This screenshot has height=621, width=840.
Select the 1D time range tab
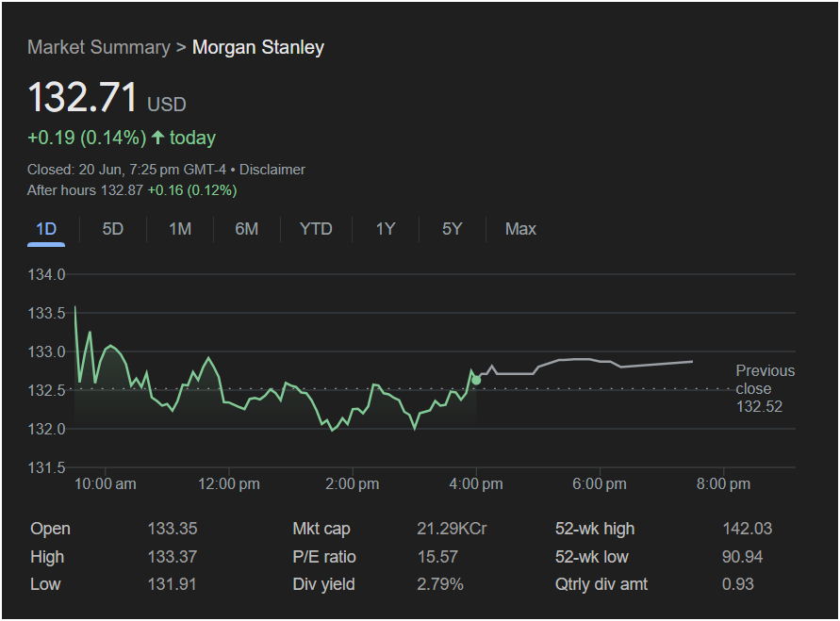point(46,229)
